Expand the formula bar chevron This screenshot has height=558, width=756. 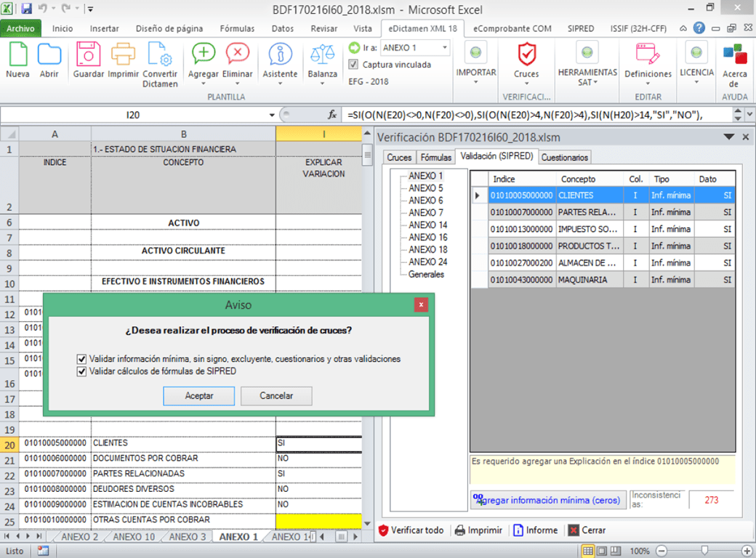(749, 115)
